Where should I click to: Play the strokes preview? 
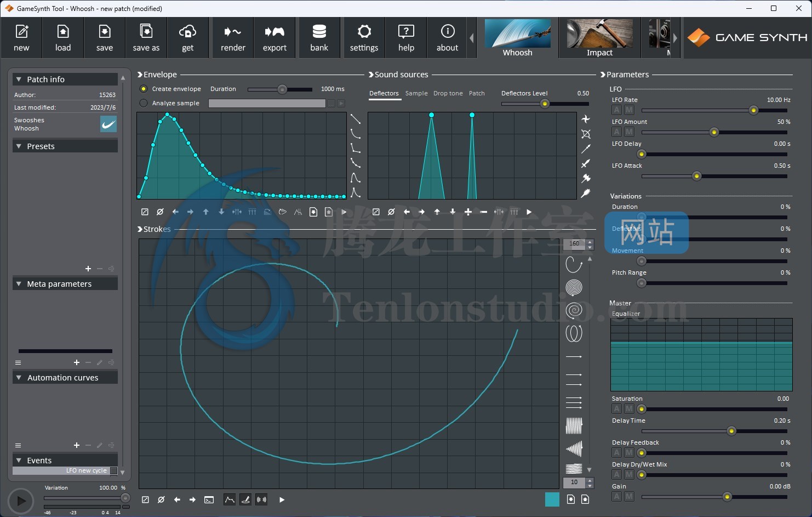tap(282, 500)
